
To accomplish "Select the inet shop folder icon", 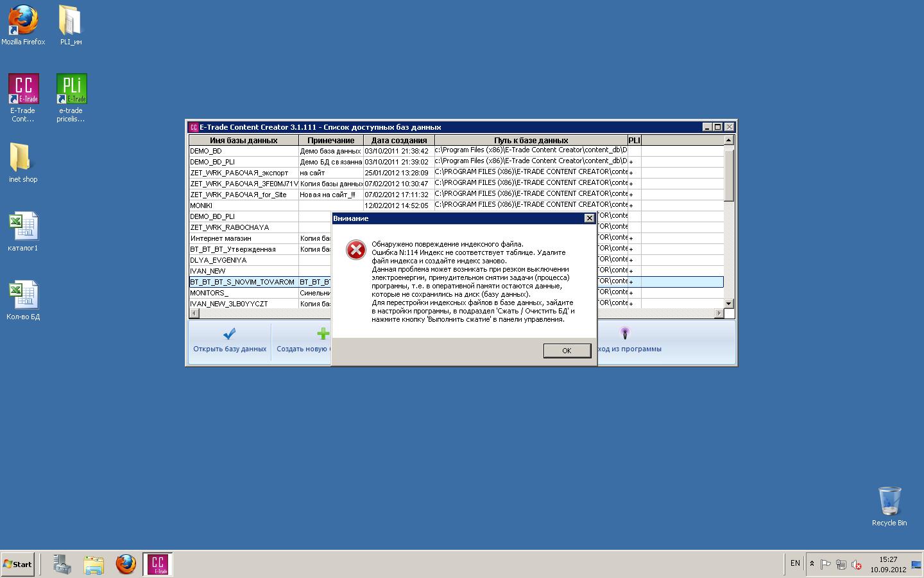I will tap(23, 163).
